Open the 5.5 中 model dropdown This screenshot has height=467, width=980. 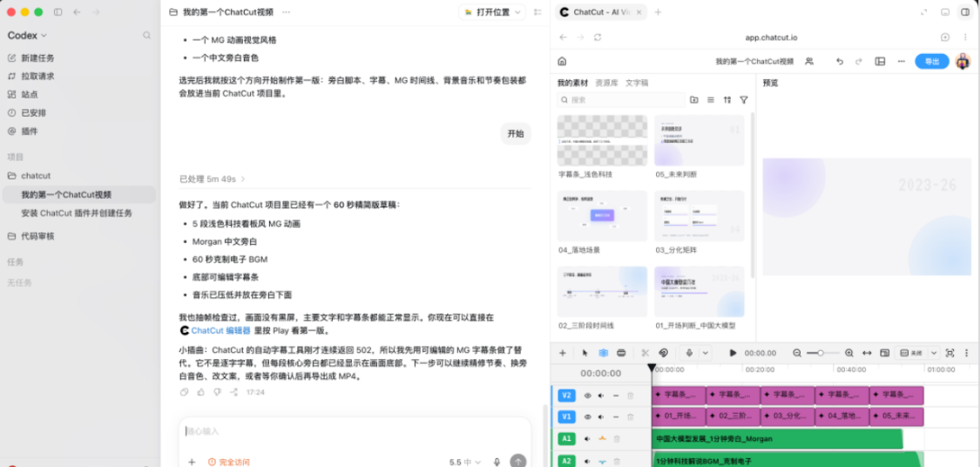(466, 462)
